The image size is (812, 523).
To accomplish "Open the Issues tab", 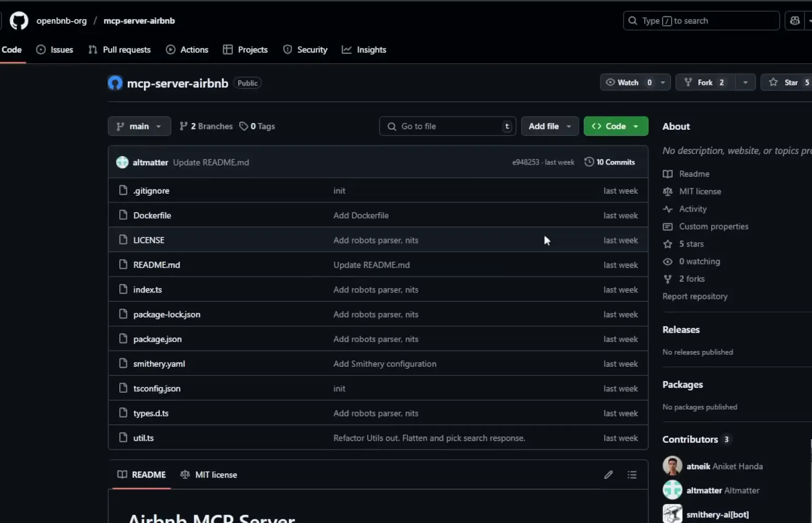I will [x=54, y=50].
